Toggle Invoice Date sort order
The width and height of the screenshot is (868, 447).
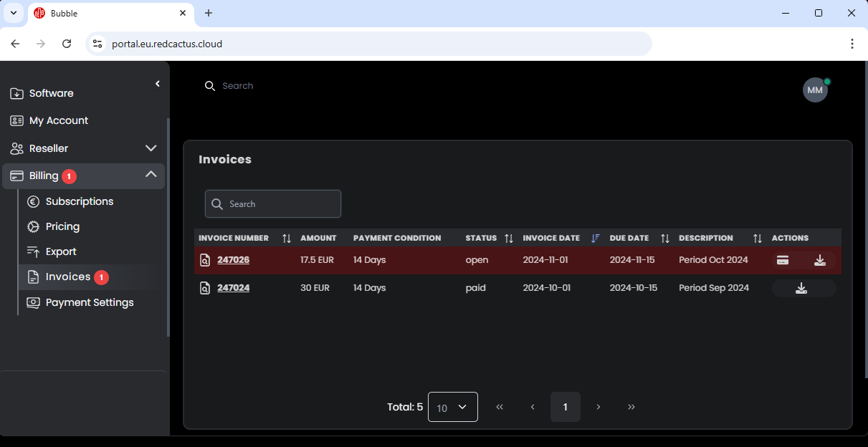pyautogui.click(x=595, y=239)
